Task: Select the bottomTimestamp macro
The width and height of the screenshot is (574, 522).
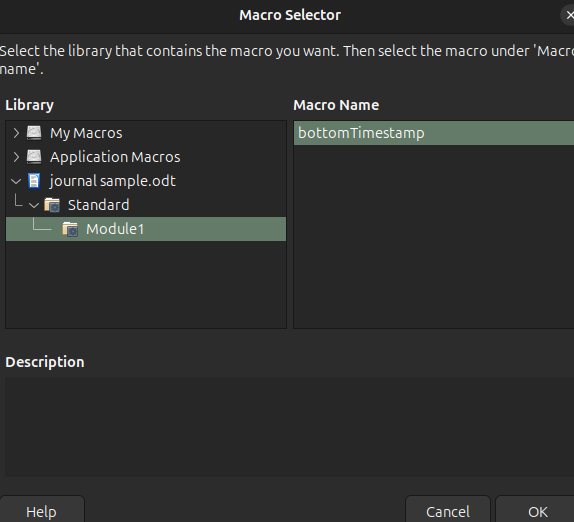Action: click(x=434, y=133)
